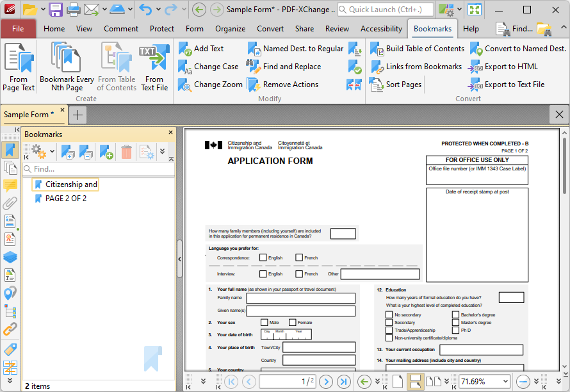Viewport: 570px width, 392px height.
Task: Select the Add Text modify tool
Action: pyautogui.click(x=201, y=49)
